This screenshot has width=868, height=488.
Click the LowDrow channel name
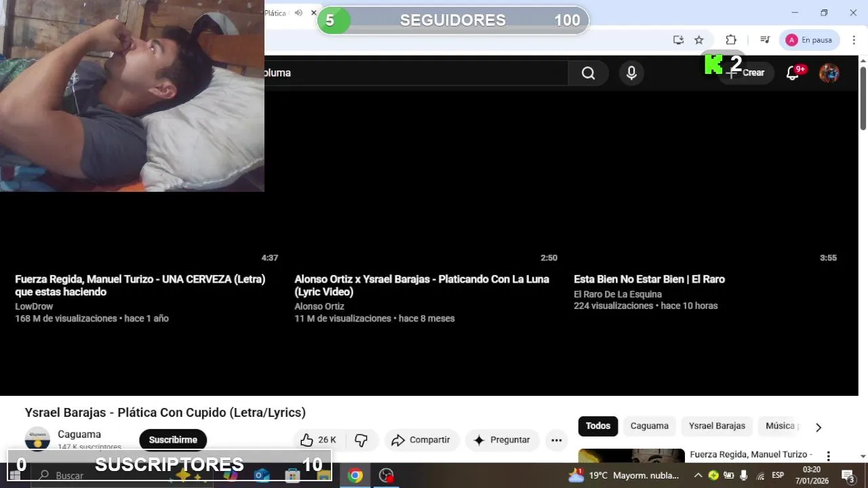(34, 306)
